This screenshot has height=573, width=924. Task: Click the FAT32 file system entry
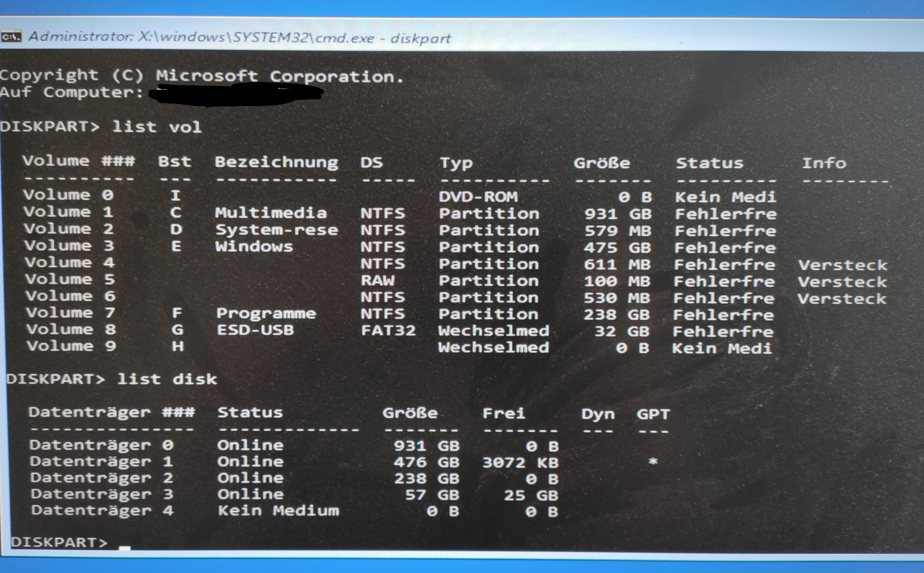388,330
